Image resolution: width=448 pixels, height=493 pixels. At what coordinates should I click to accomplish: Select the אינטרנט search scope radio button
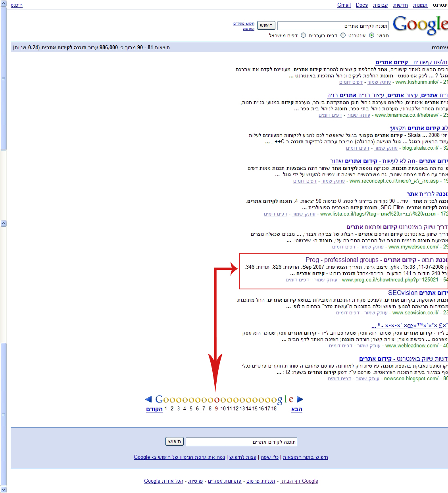(371, 35)
